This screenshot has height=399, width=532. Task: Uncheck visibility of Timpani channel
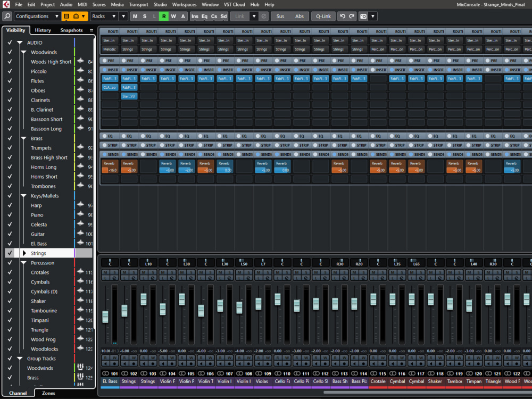[10, 320]
